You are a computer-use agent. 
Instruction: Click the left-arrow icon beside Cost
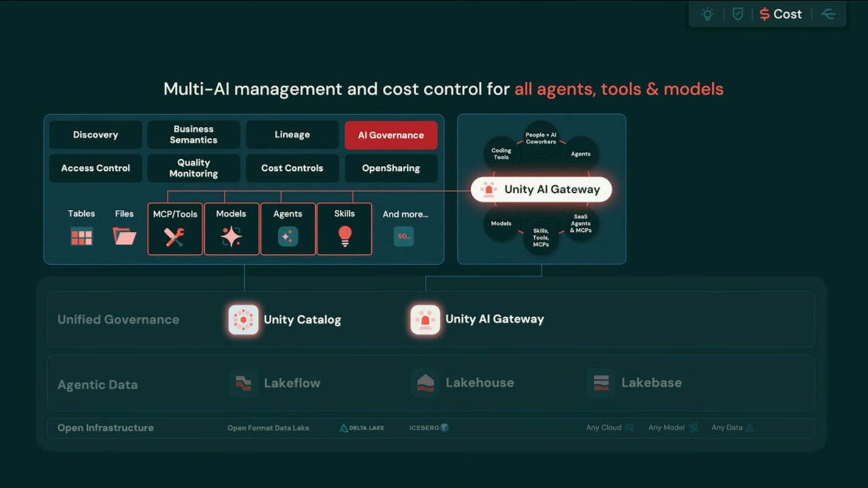point(827,14)
